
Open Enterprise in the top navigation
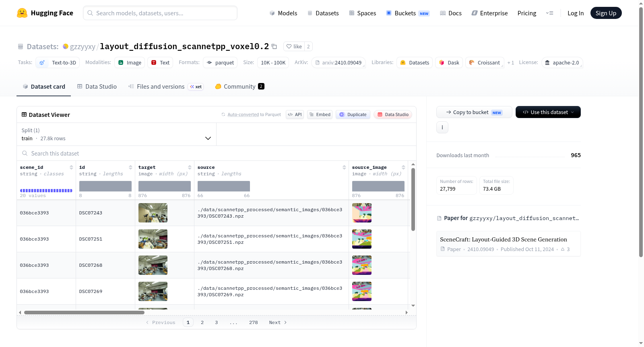[x=489, y=13]
